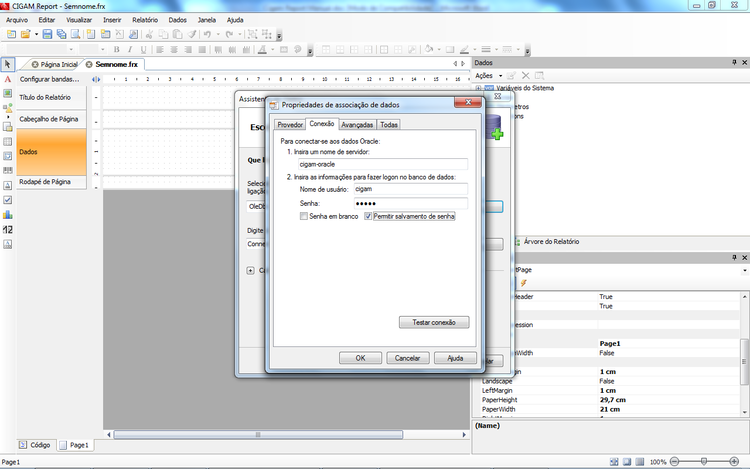Click the Configurar bandas... button
Image resolution: width=750 pixels, height=469 pixels.
point(49,79)
